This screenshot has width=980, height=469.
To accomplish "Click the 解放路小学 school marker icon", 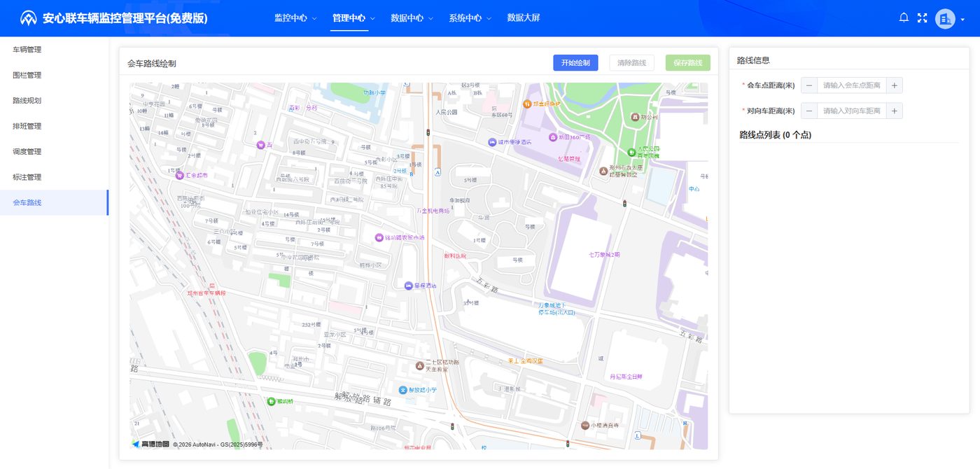I will tap(402, 390).
